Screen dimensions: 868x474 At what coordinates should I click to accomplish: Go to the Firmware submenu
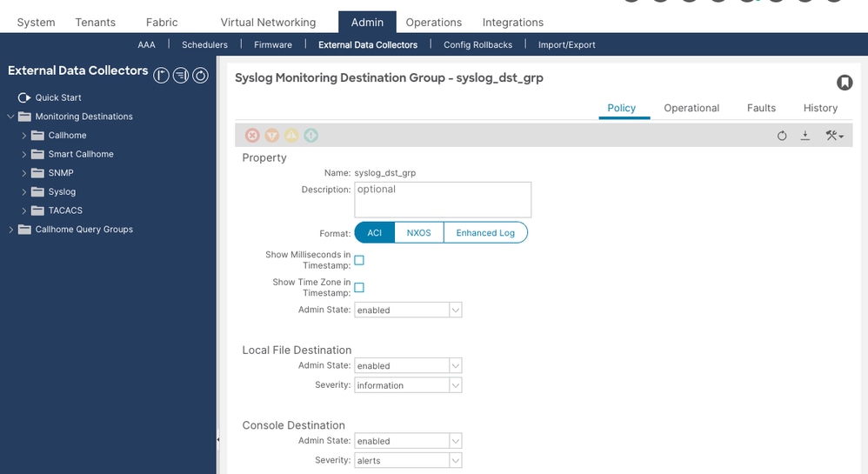pyautogui.click(x=273, y=45)
